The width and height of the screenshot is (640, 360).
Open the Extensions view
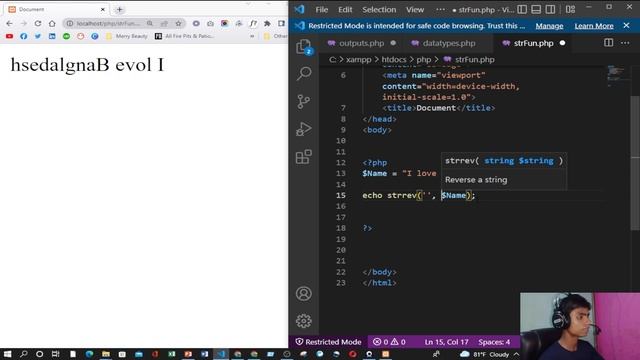coord(304,157)
